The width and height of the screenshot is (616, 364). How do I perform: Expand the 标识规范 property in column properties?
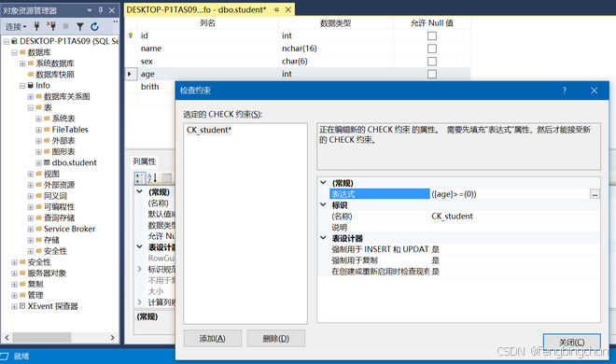click(x=139, y=269)
